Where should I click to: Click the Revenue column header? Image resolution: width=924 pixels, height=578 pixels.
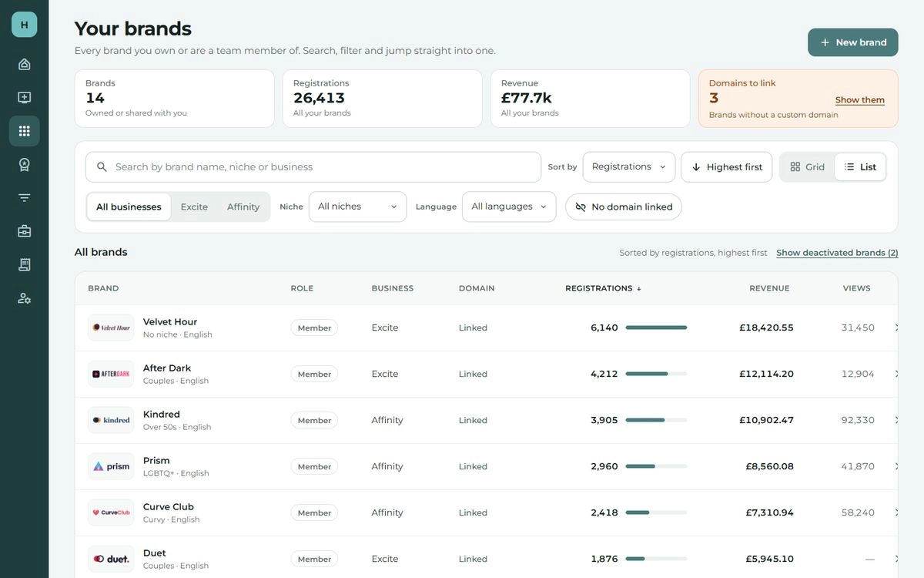pyautogui.click(x=769, y=288)
